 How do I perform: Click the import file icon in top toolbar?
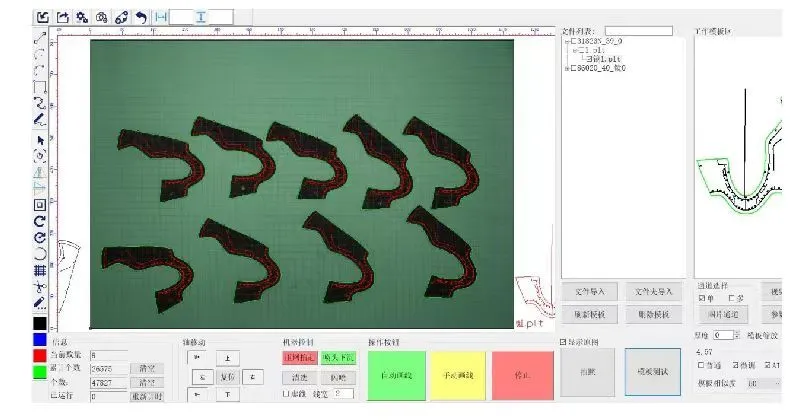point(43,17)
